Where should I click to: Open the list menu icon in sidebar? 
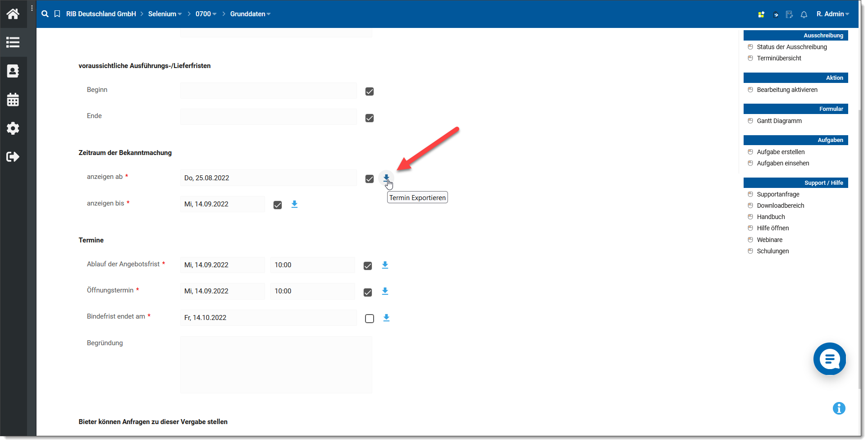[13, 42]
